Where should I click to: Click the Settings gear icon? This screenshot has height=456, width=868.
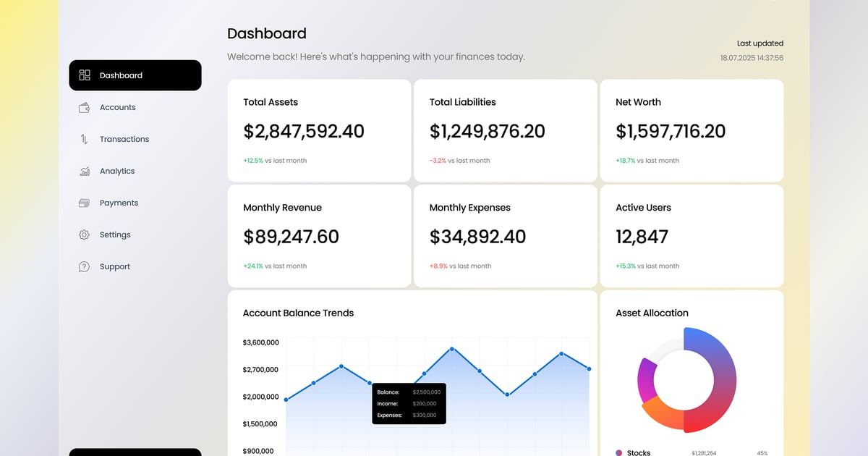point(85,235)
